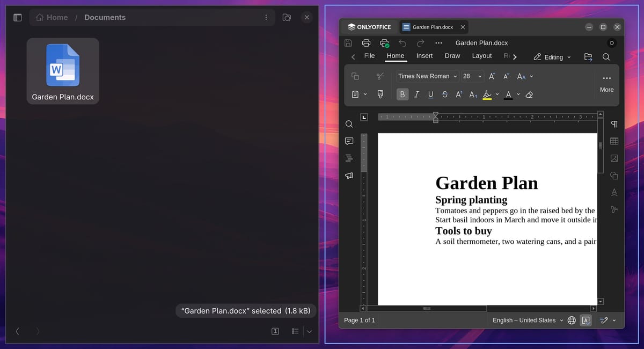Viewport: 644px width, 349px height.
Task: Expand the highlight color dropdown arrow
Action: point(497,94)
